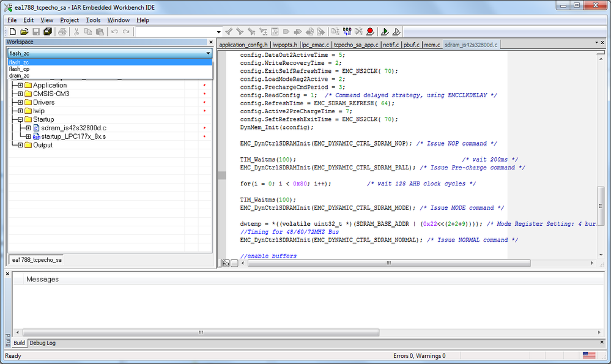Viewport: 611px width, 364px height.
Task: Compile the current file with toolbar icon
Action: (335, 32)
